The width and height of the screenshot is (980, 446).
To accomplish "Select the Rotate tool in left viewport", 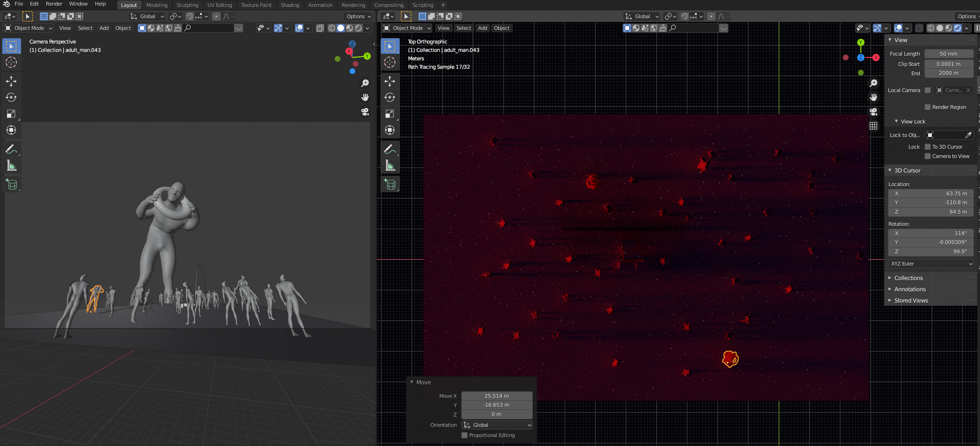I will (11, 97).
